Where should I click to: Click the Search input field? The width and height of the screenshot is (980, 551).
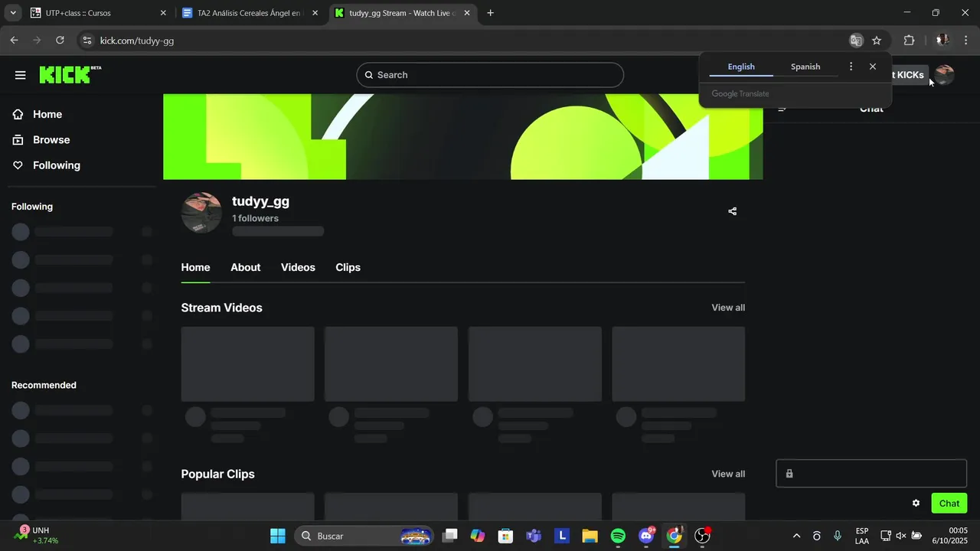point(490,75)
